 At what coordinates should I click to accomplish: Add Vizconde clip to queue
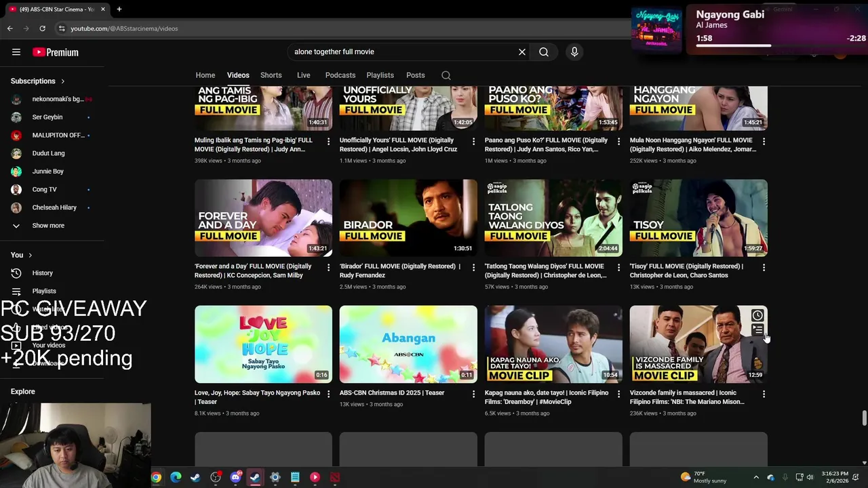[757, 330]
